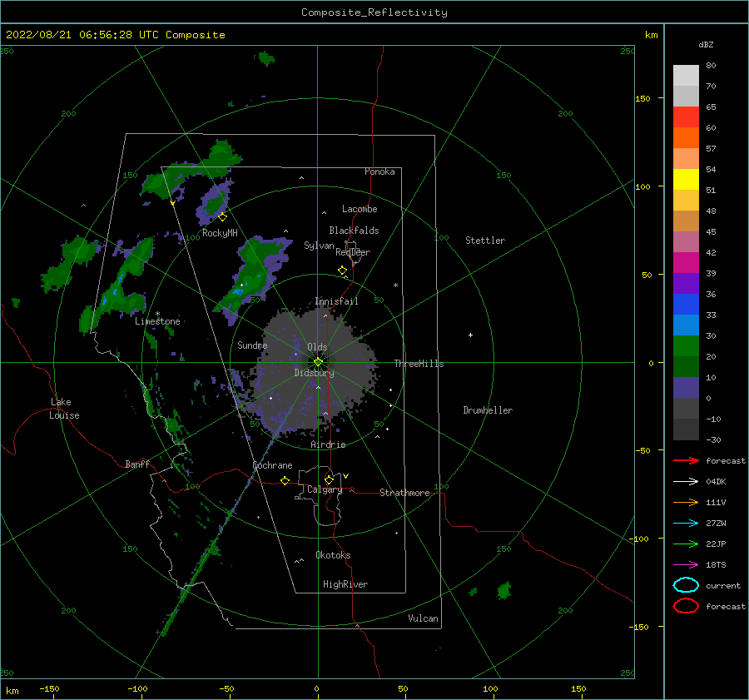The height and width of the screenshot is (700, 749).
Task: Select the magenta 18TS arrow legend icon
Action: [x=686, y=565]
